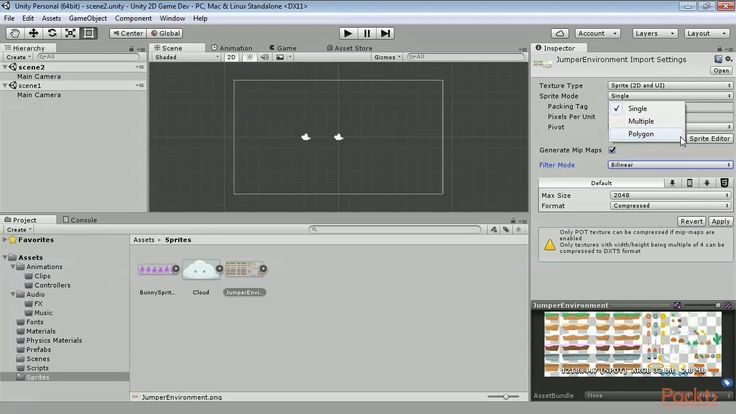This screenshot has width=736, height=414.
Task: Expand JumperEnvironment sprite sheet arrow
Action: 263,269
